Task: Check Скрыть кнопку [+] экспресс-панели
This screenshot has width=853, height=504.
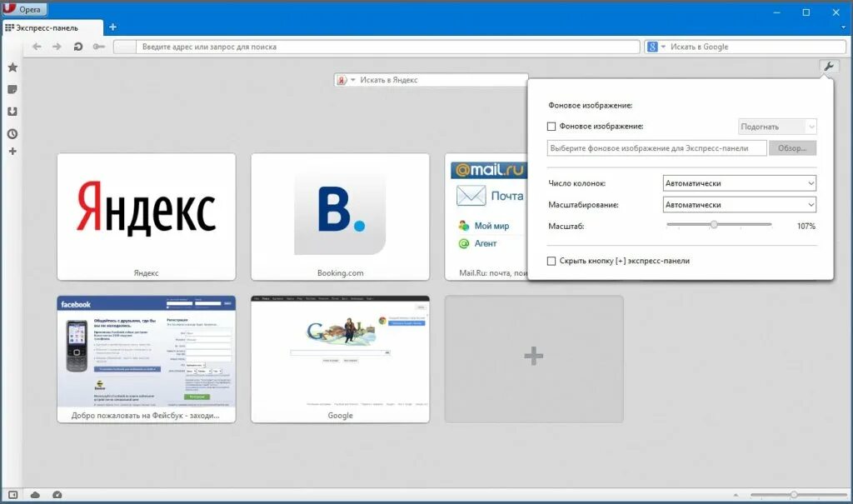Action: pyautogui.click(x=551, y=262)
